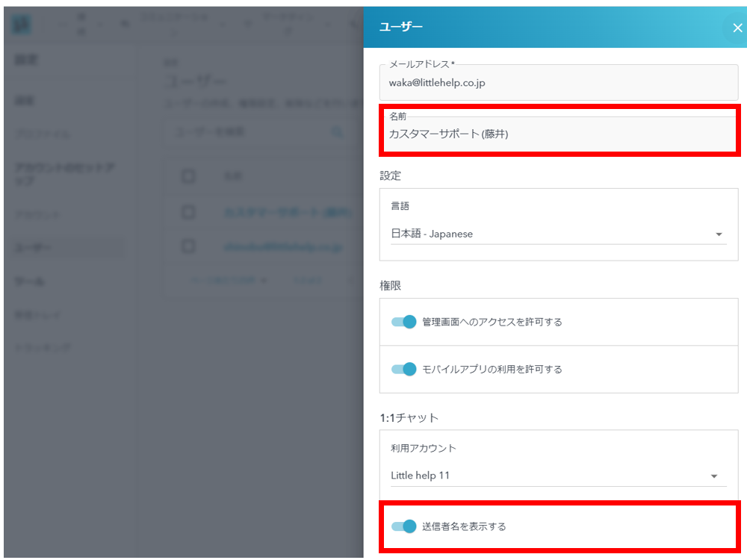Click the magnifier icon in user search box
747x560 pixels.
pyautogui.click(x=338, y=132)
